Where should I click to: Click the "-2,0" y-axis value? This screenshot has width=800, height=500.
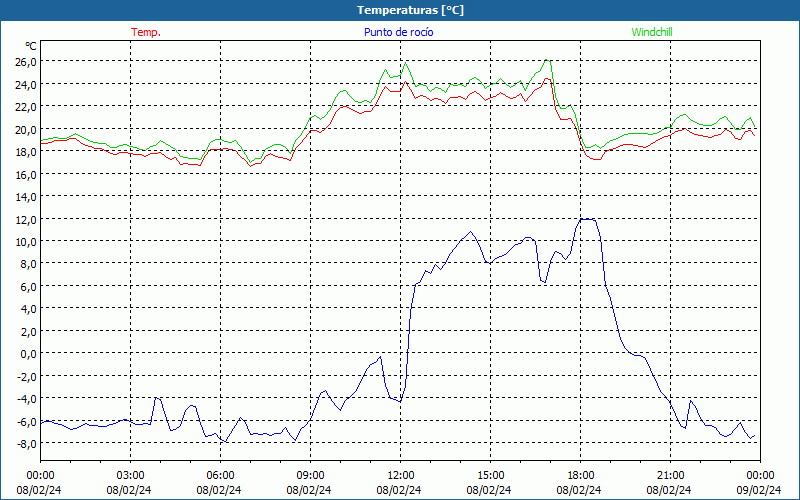pos(27,376)
